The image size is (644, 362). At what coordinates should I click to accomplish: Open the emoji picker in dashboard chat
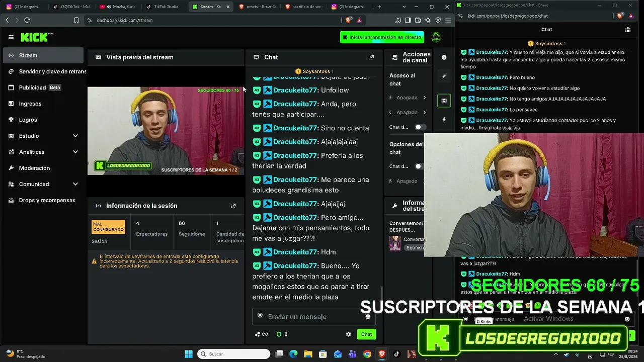(x=368, y=317)
